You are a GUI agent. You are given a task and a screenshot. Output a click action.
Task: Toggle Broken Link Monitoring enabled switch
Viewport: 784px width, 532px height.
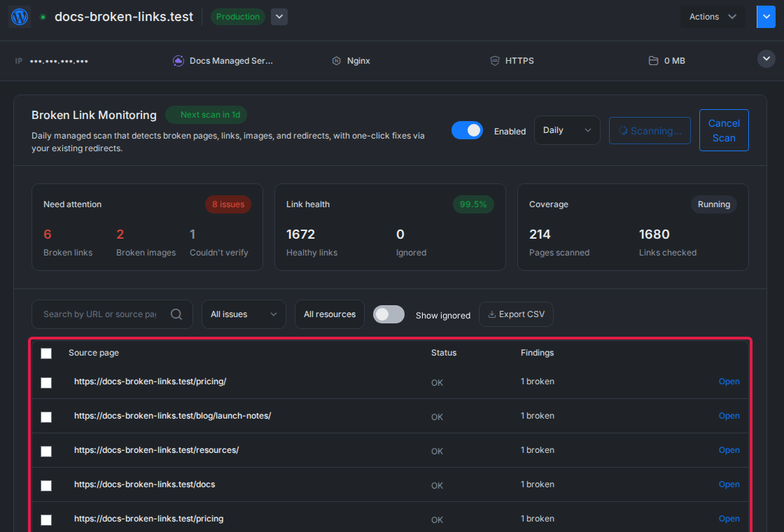[x=467, y=130]
